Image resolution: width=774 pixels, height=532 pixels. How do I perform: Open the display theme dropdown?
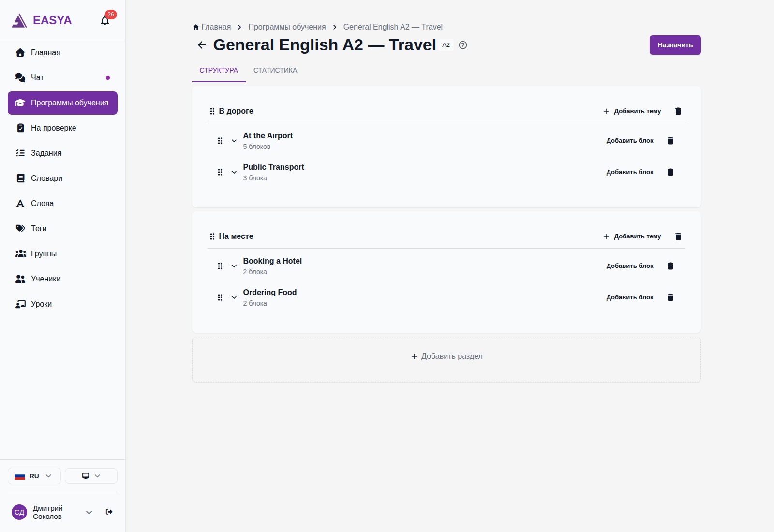(91, 476)
